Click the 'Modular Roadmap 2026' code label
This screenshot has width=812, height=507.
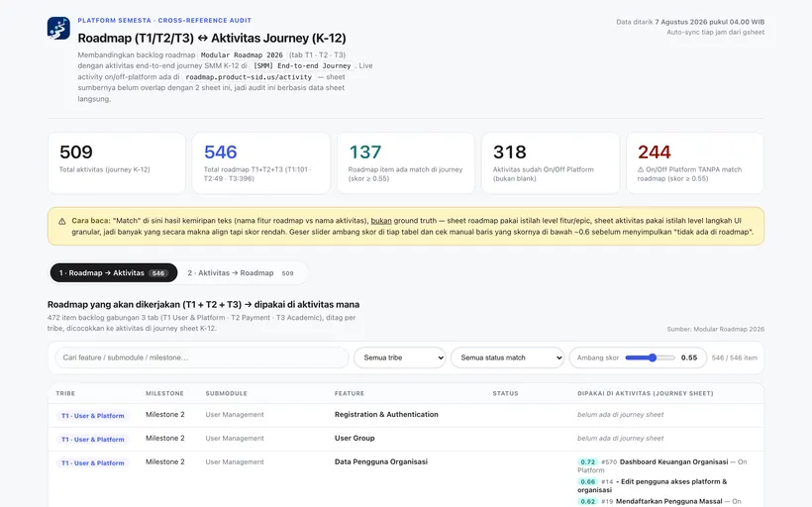[x=242, y=54]
